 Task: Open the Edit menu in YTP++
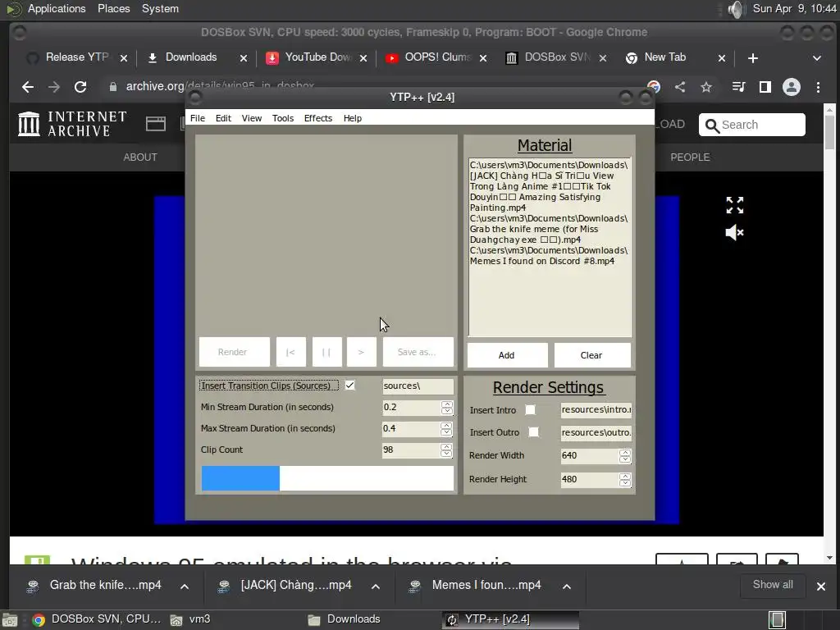pos(223,118)
